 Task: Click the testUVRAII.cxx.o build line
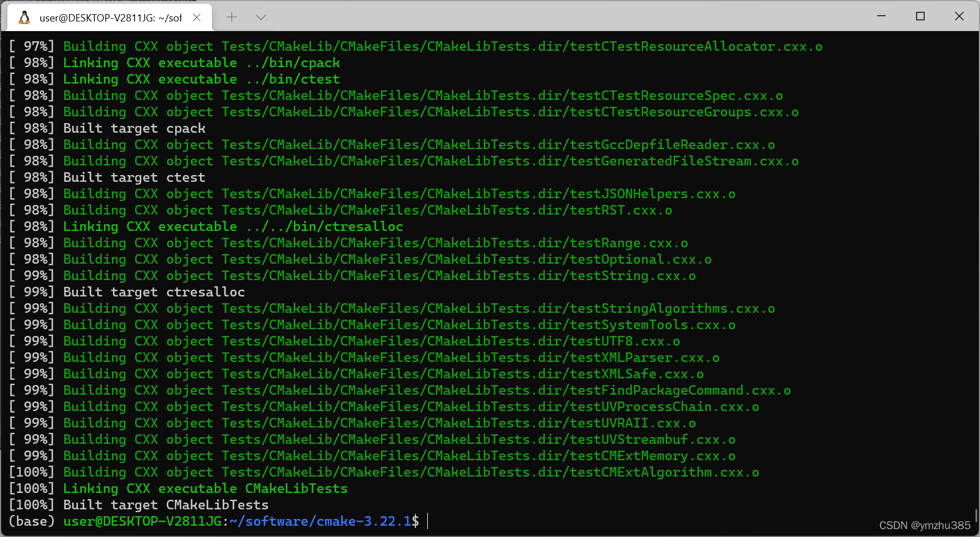(353, 423)
